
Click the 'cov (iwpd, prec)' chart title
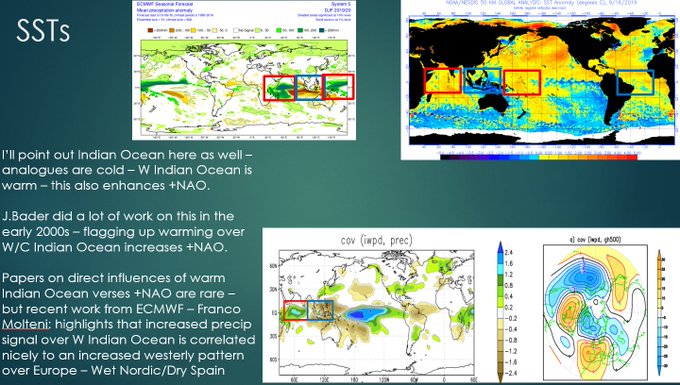pyautogui.click(x=376, y=240)
